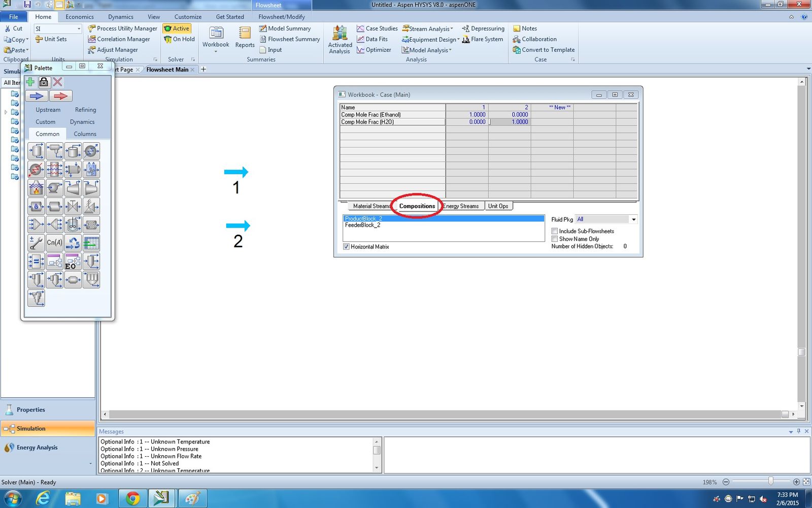
Task: Expand the SI unit set dropdown
Action: 79,29
